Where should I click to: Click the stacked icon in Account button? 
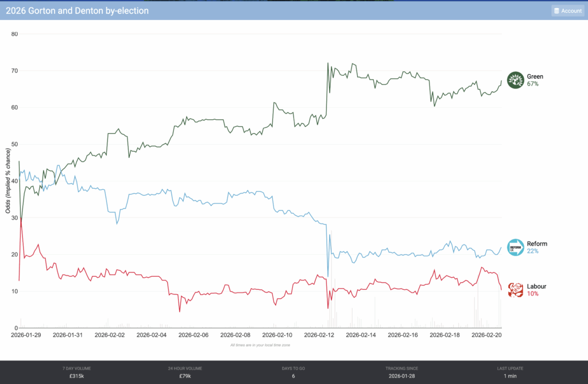coord(556,11)
